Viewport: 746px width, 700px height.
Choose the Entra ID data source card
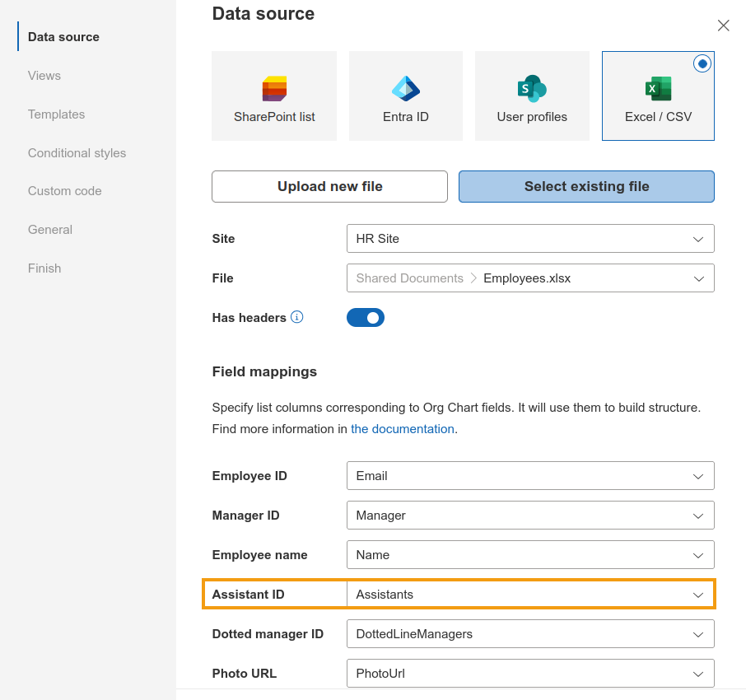pos(406,96)
